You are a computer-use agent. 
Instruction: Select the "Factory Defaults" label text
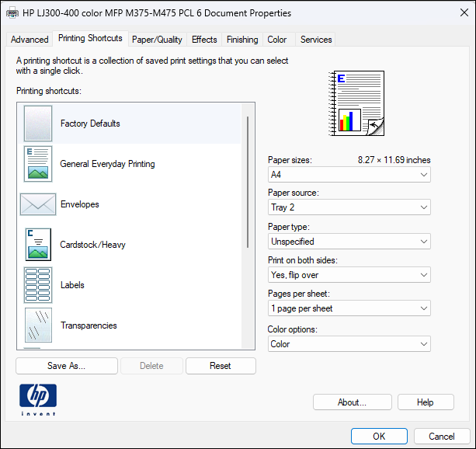[x=90, y=124]
